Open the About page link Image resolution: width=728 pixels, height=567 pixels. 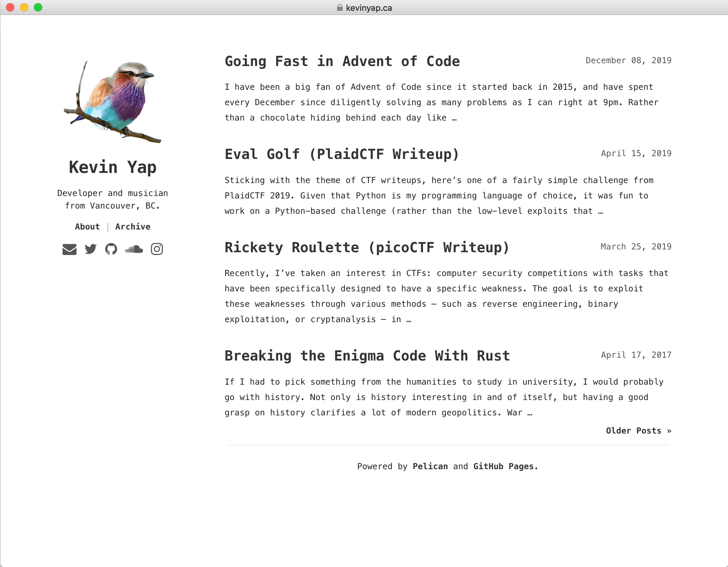click(x=87, y=227)
